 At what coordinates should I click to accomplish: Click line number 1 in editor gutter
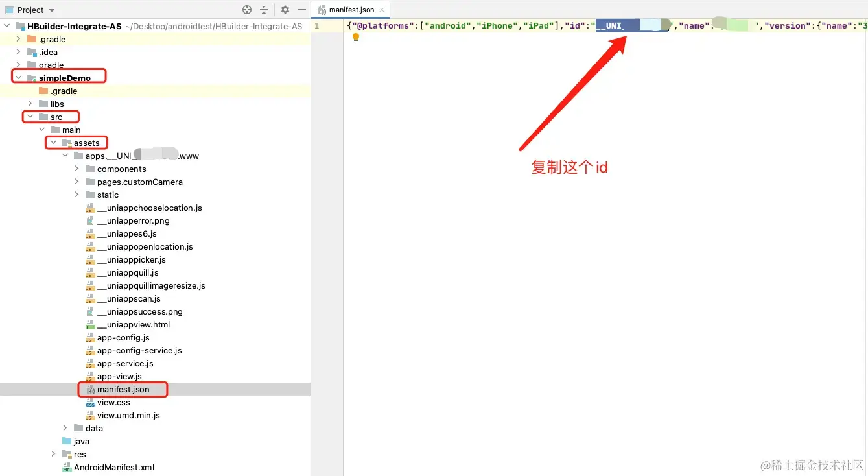(x=316, y=26)
